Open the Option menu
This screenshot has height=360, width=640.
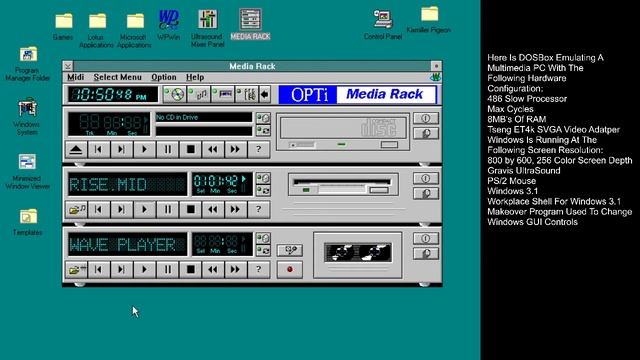tap(164, 77)
